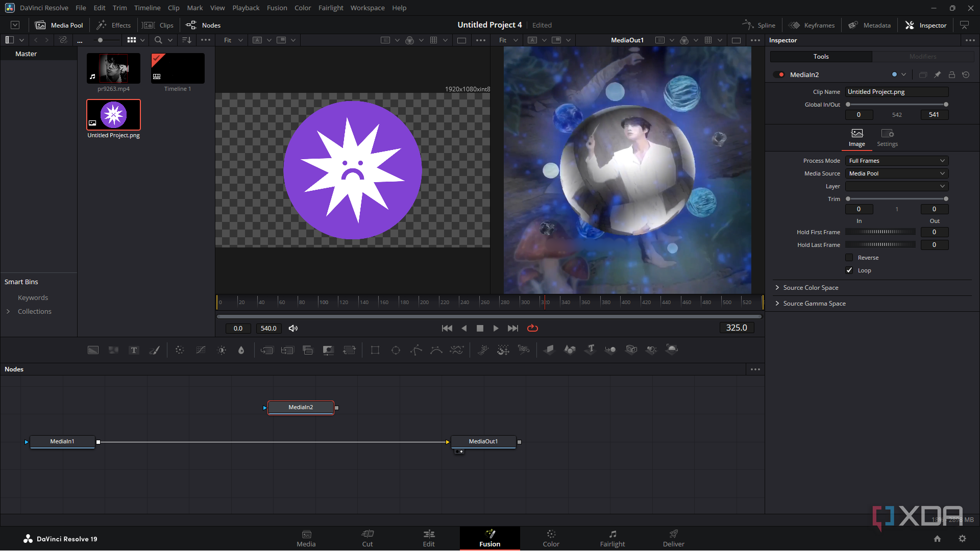Add a Brightness Contrast node
The width and height of the screenshot is (980, 551).
[x=222, y=350]
